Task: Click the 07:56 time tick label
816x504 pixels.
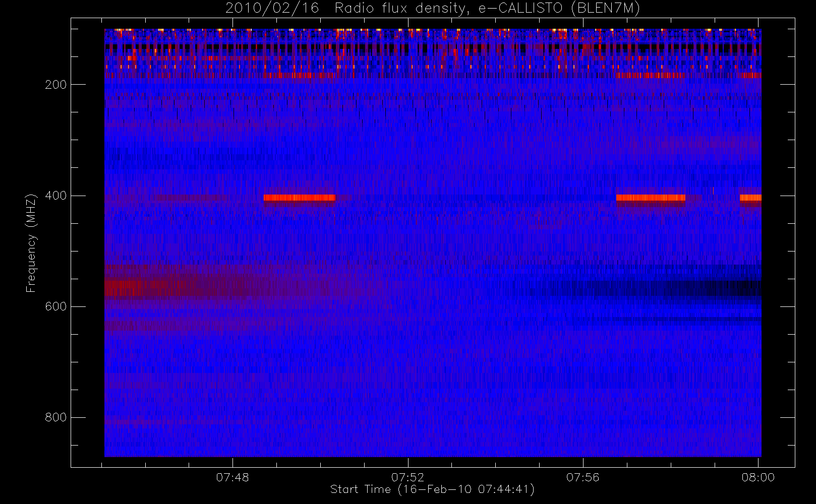Action: pyautogui.click(x=582, y=477)
